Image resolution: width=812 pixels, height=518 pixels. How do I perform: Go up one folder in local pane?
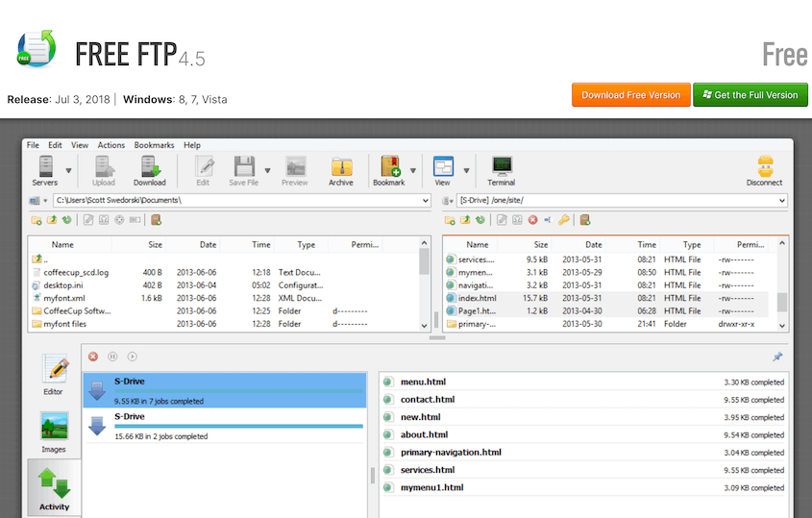[52, 220]
